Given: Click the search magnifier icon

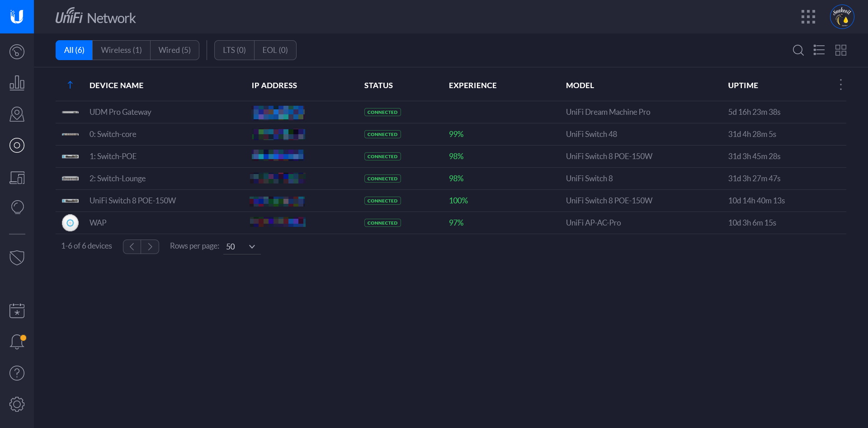Looking at the screenshot, I should coord(798,50).
